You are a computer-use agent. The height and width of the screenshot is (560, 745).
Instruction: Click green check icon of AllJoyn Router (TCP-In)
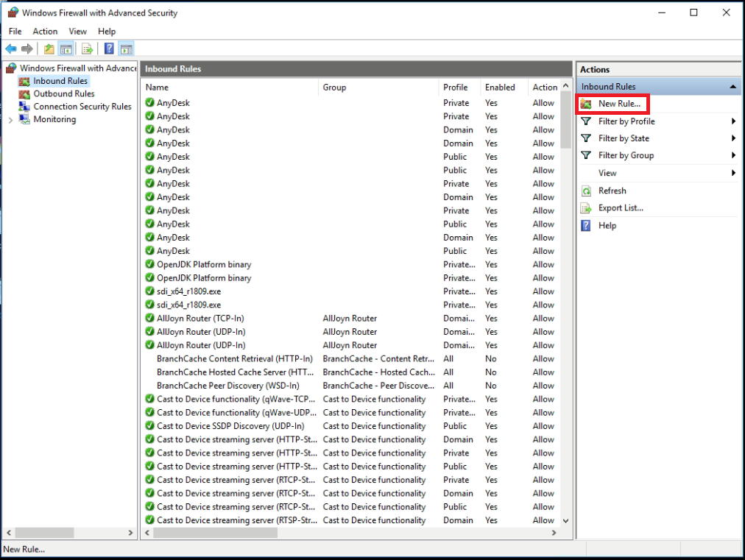[x=149, y=318]
